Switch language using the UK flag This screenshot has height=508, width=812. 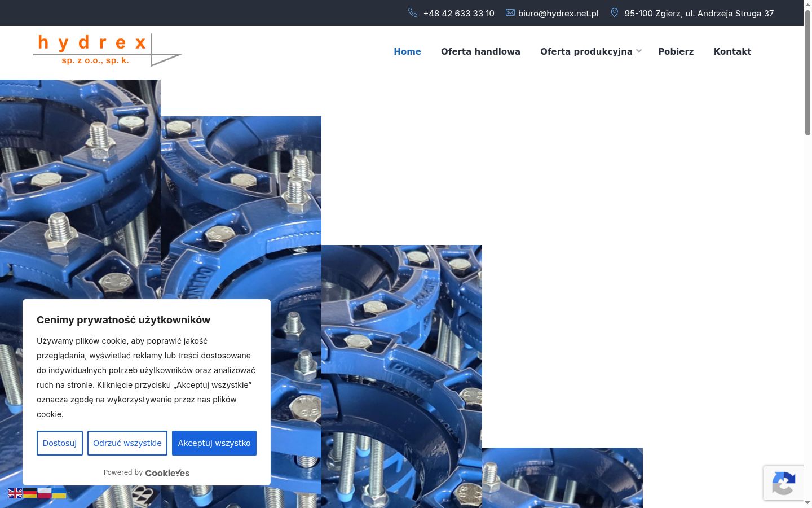(15, 493)
